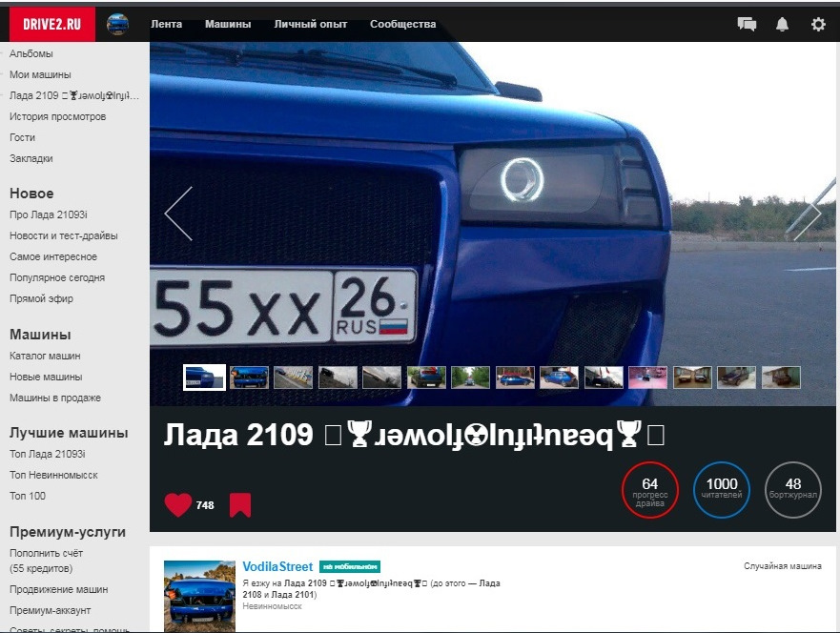The height and width of the screenshot is (633, 840).
Task: Bookmark the car with red bookmark icon
Action: tap(240, 505)
